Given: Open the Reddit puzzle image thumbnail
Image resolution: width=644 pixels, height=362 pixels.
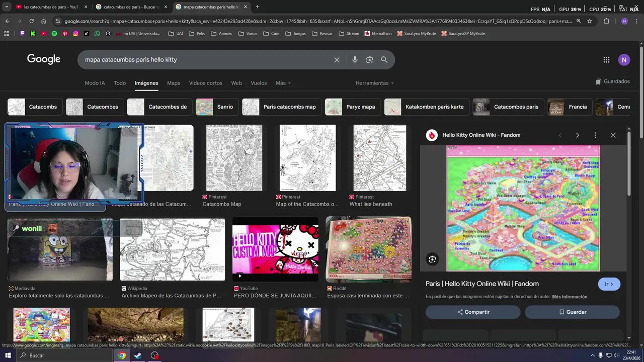Looking at the screenshot, I should (x=368, y=249).
